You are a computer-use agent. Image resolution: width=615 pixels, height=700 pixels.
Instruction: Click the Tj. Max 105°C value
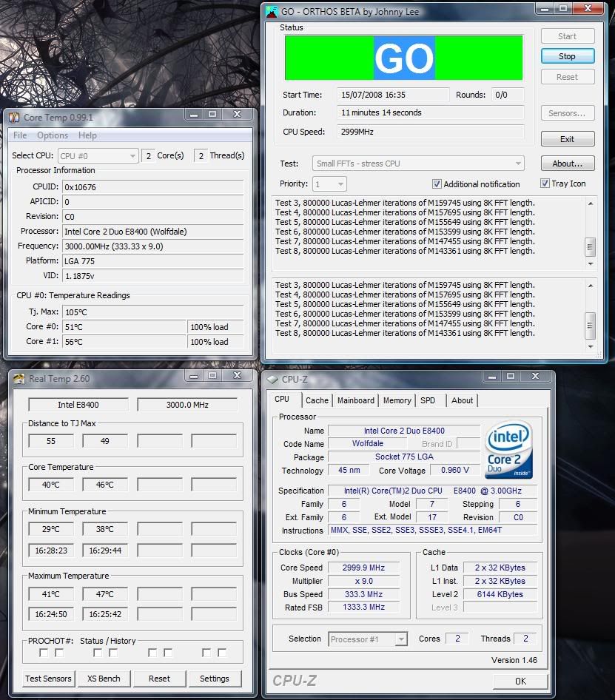(153, 312)
